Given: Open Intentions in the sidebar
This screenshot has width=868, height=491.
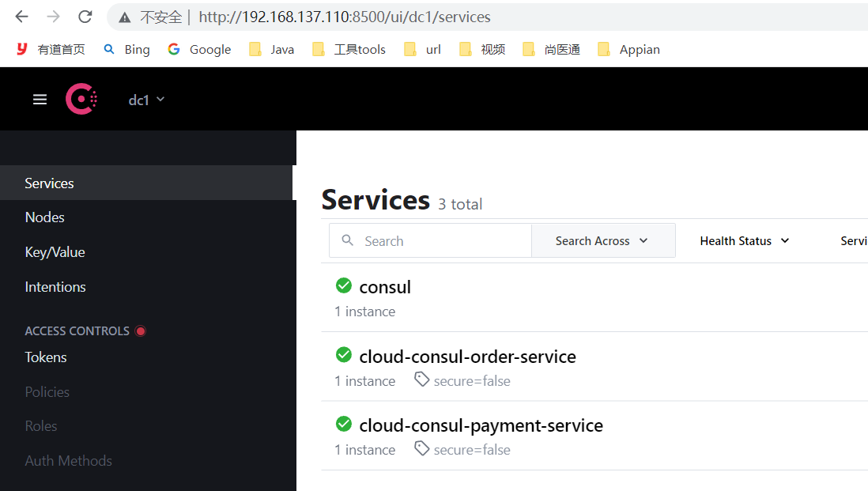Looking at the screenshot, I should coord(55,287).
